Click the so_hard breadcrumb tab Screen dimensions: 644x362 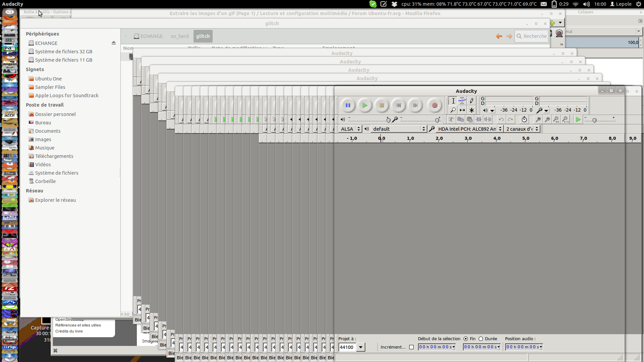pyautogui.click(x=179, y=36)
